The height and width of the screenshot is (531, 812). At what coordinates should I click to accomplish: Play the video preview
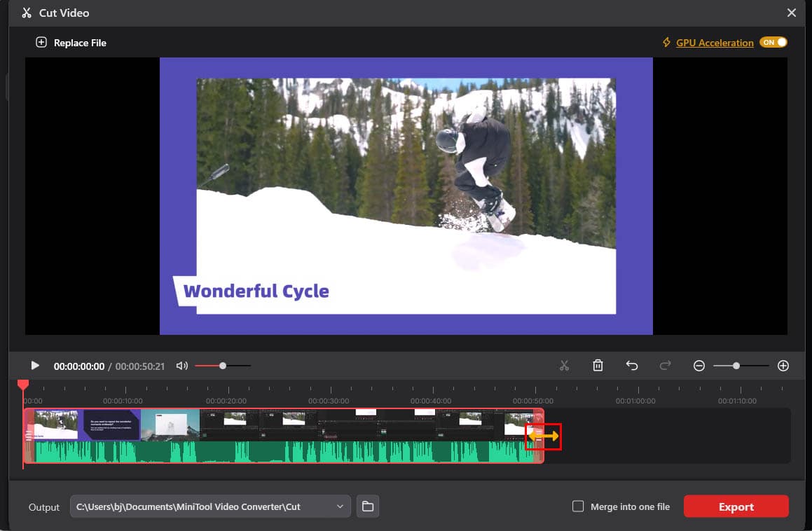(35, 366)
